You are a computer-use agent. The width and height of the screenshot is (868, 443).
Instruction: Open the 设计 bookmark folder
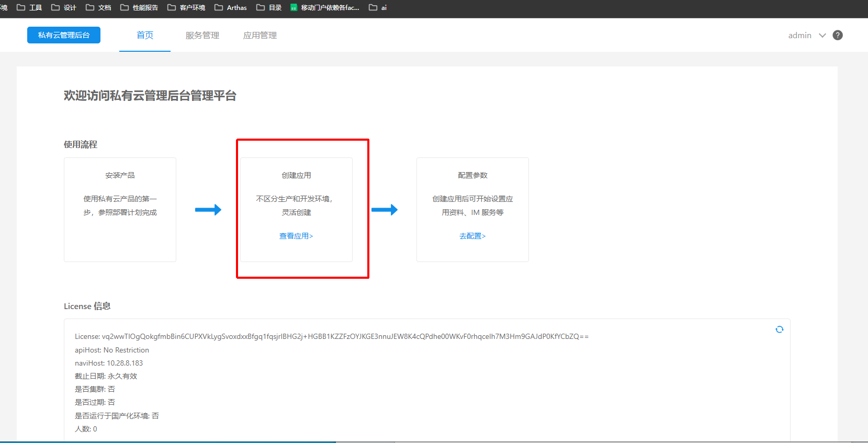point(64,7)
